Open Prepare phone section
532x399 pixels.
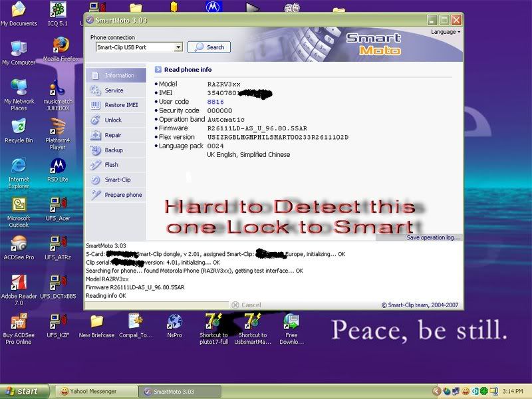(x=116, y=195)
